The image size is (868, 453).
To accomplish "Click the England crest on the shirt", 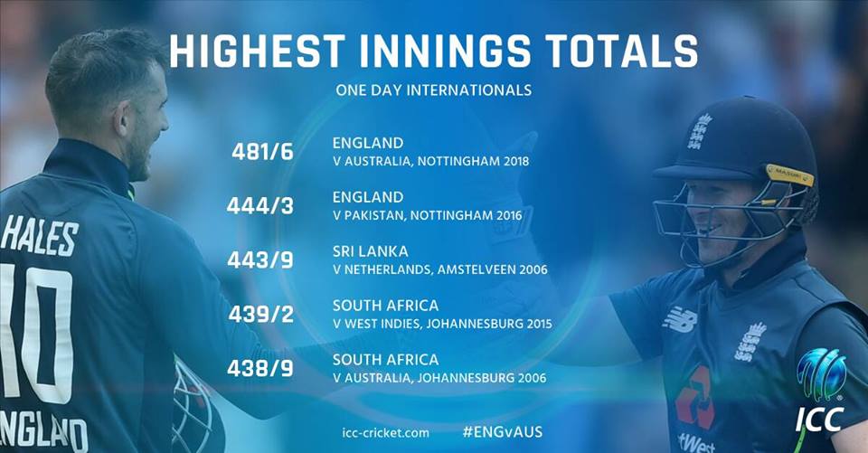I will tap(750, 342).
